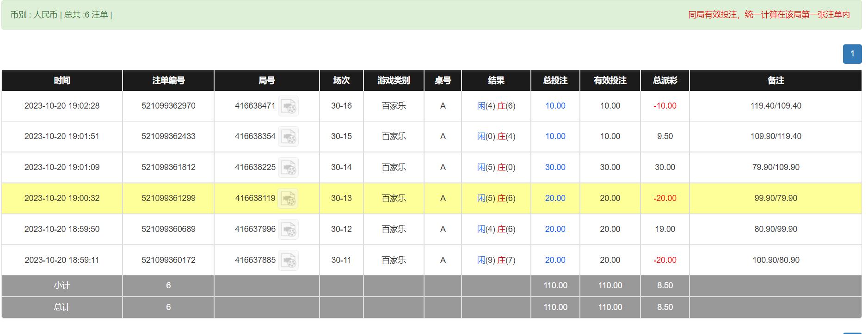Click the blue 20.00 total bet for 30-12

(555, 229)
